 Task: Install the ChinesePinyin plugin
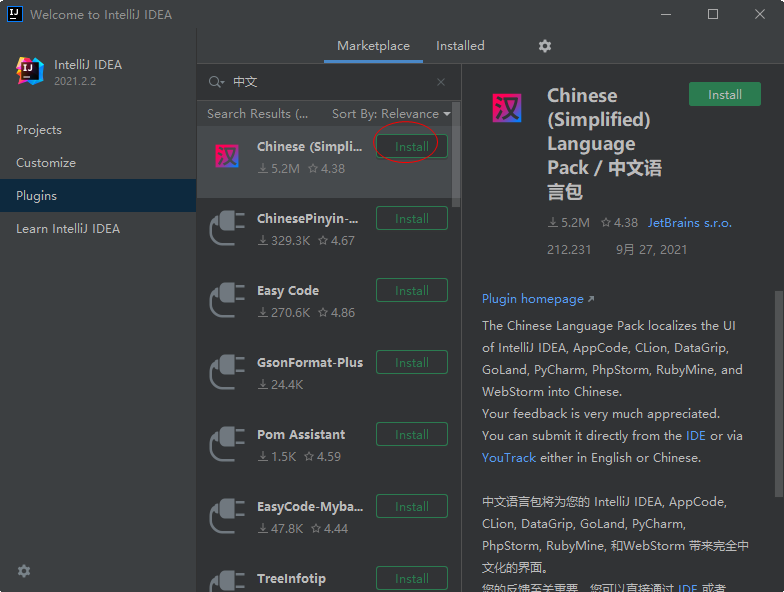[x=412, y=218]
